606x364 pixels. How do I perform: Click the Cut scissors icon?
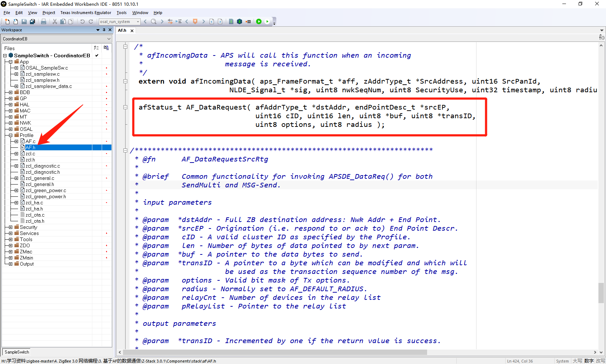point(55,22)
